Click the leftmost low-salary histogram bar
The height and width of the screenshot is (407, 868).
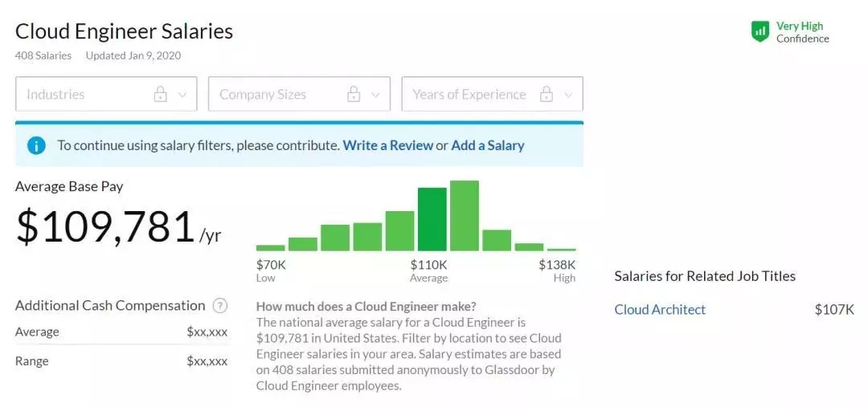click(x=271, y=248)
